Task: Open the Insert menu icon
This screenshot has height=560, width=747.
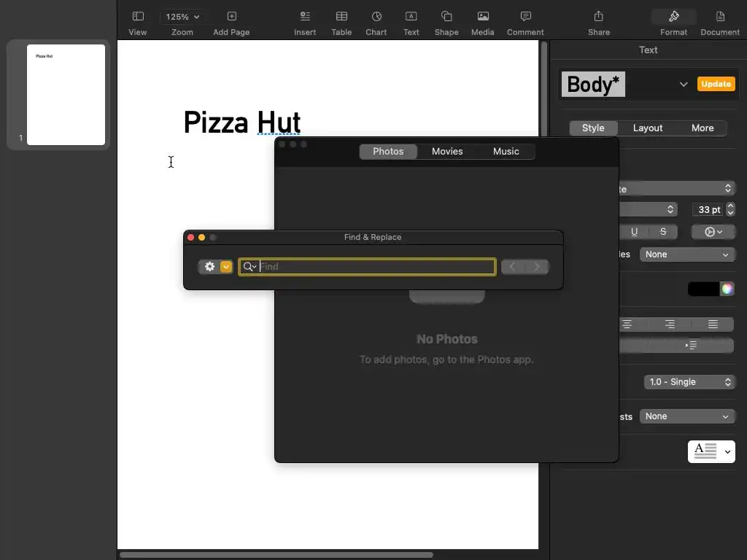Action: (x=305, y=17)
